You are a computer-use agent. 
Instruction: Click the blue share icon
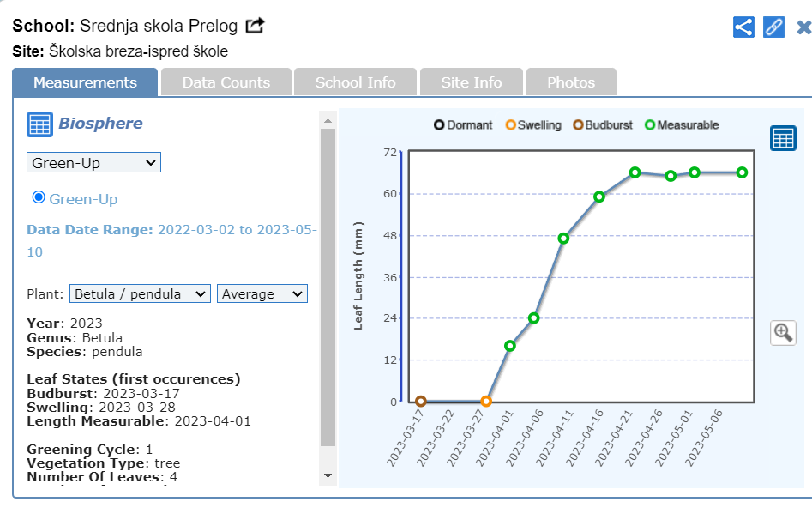[743, 27]
